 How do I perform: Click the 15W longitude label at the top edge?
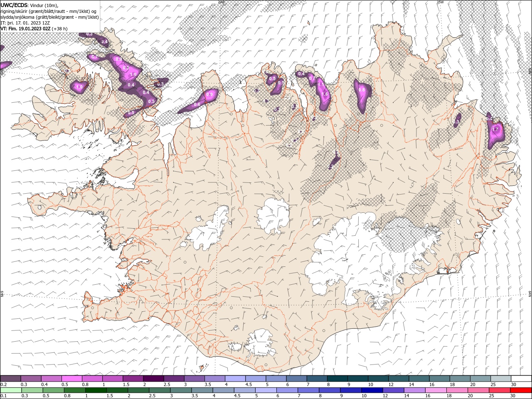tap(440, 2)
